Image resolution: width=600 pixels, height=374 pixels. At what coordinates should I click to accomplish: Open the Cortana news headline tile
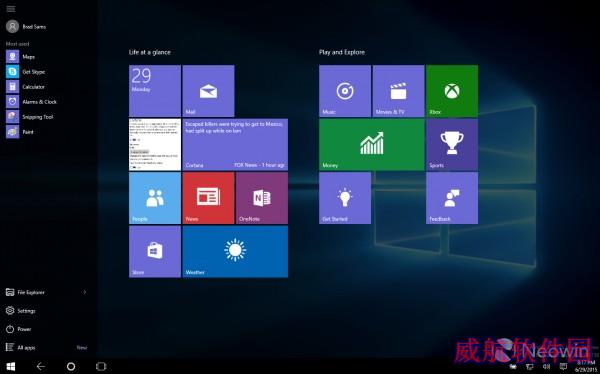[x=235, y=144]
